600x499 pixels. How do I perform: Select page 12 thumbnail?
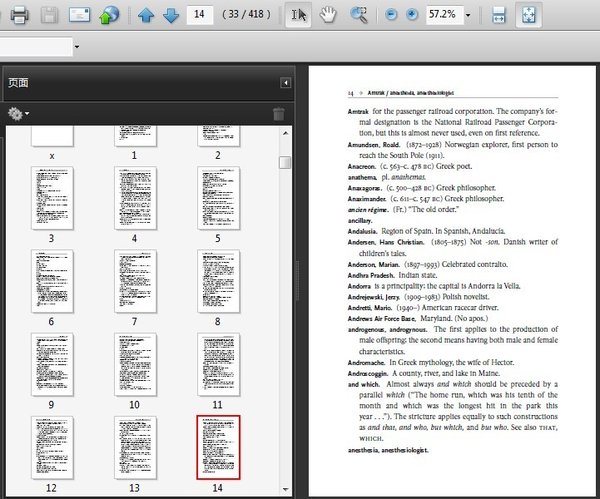pos(52,447)
